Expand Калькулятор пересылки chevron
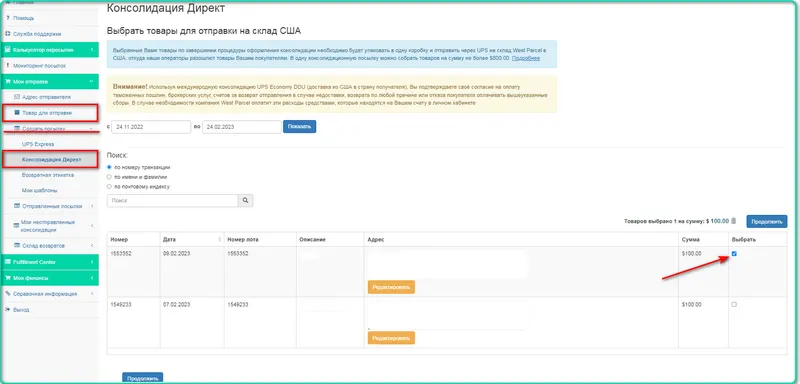Screen dimensions: 800x384 [x=91, y=50]
